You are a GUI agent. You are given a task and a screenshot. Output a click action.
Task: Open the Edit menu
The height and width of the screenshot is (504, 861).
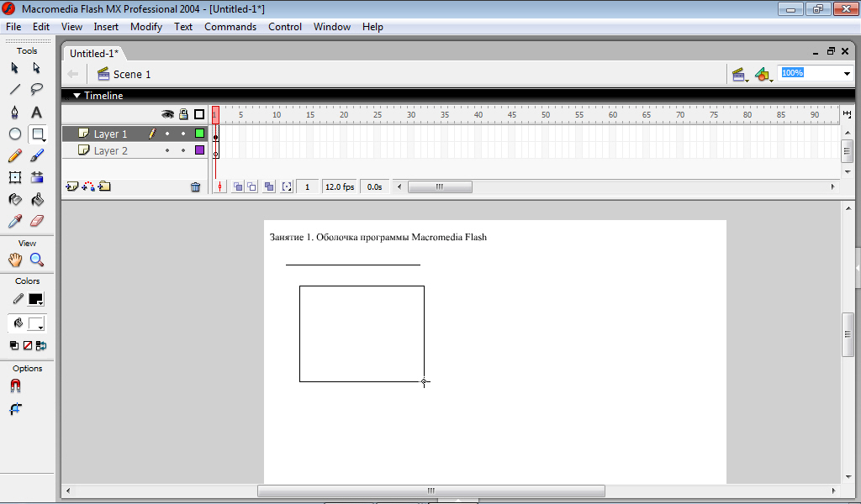40,27
